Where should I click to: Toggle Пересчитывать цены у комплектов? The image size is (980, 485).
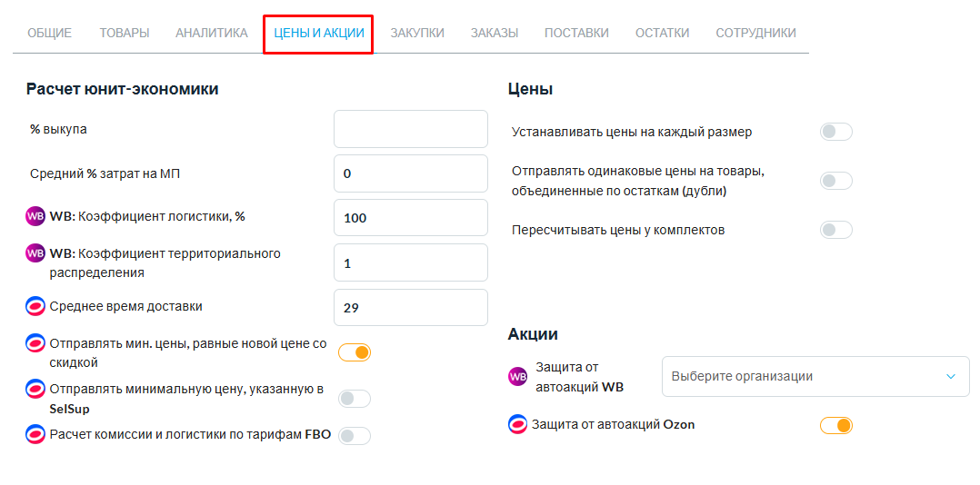(x=836, y=230)
